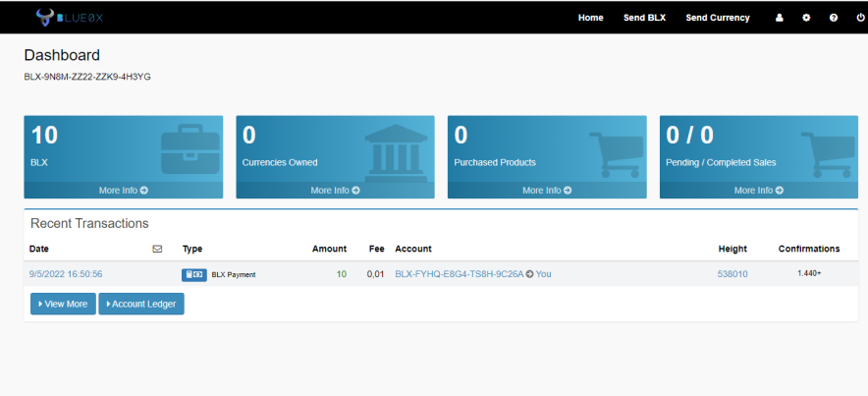Click the Account Ledger button
Screen dimensions: 868x396
click(x=141, y=304)
